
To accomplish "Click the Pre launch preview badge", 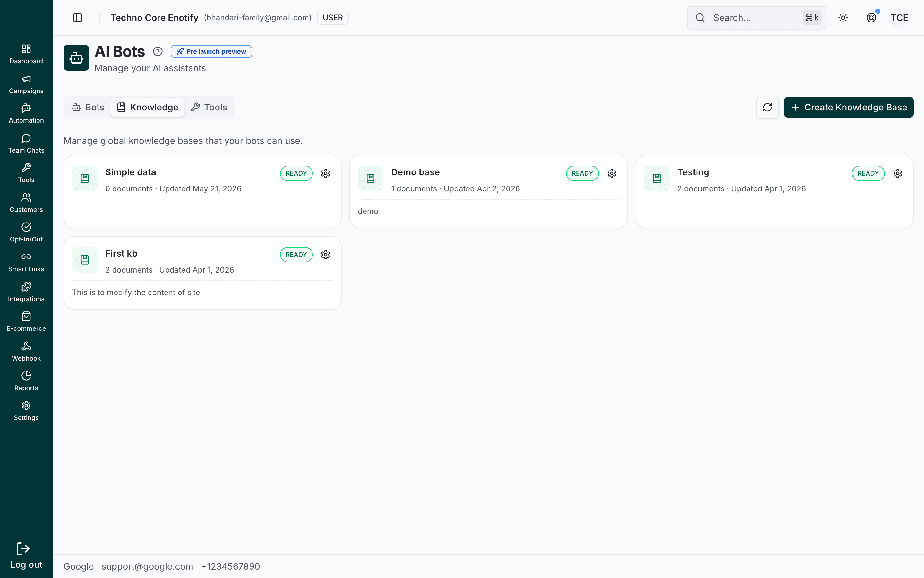I will pos(211,51).
